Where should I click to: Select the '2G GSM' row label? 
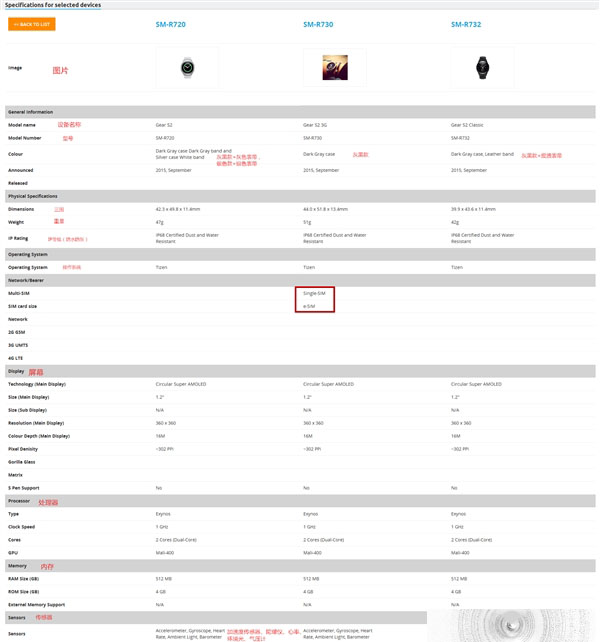click(x=16, y=332)
